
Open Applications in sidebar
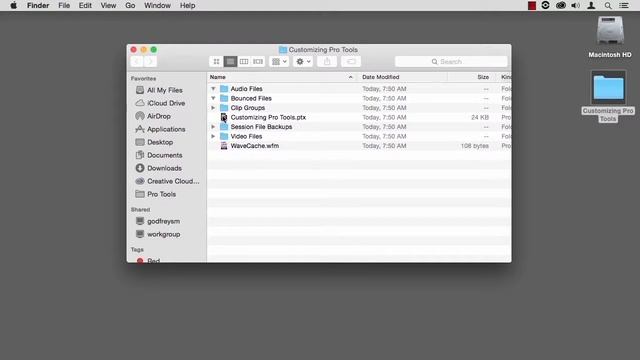(x=166, y=129)
